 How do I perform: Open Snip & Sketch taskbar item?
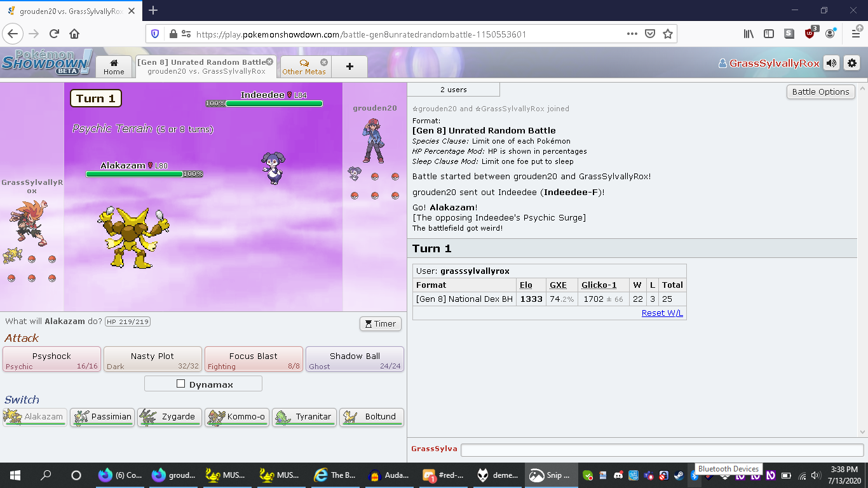click(x=552, y=475)
